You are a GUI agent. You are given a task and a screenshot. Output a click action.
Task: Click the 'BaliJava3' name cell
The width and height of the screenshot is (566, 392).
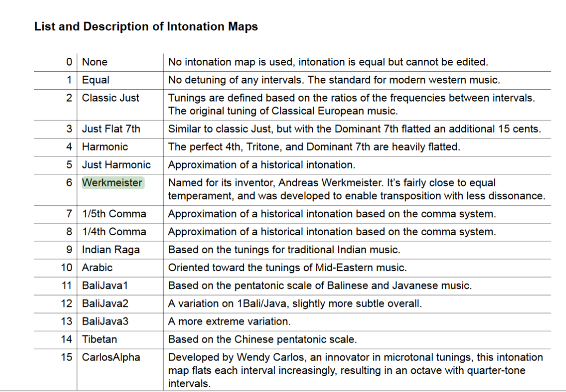click(x=105, y=321)
